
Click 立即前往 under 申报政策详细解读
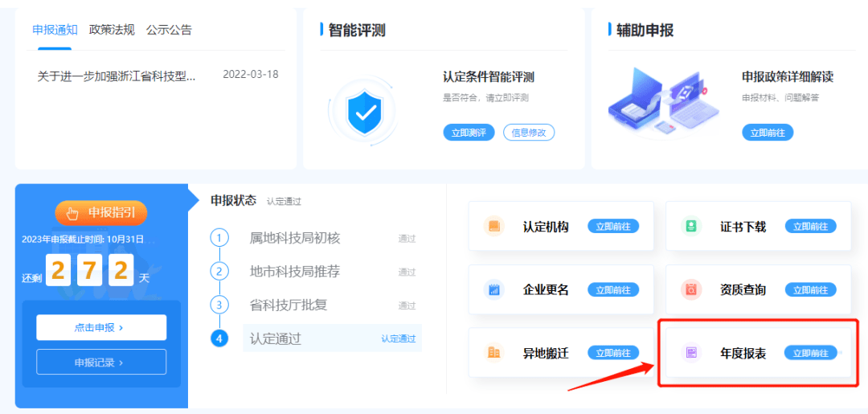pos(768,133)
